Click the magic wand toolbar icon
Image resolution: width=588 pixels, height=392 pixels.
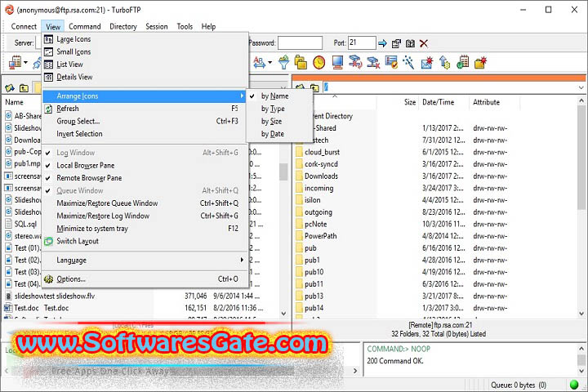pyautogui.click(x=408, y=62)
